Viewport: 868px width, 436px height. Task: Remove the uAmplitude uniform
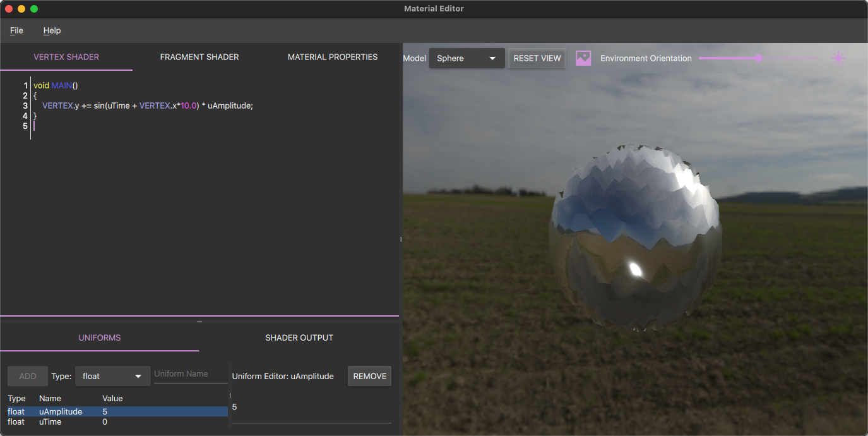(x=369, y=375)
